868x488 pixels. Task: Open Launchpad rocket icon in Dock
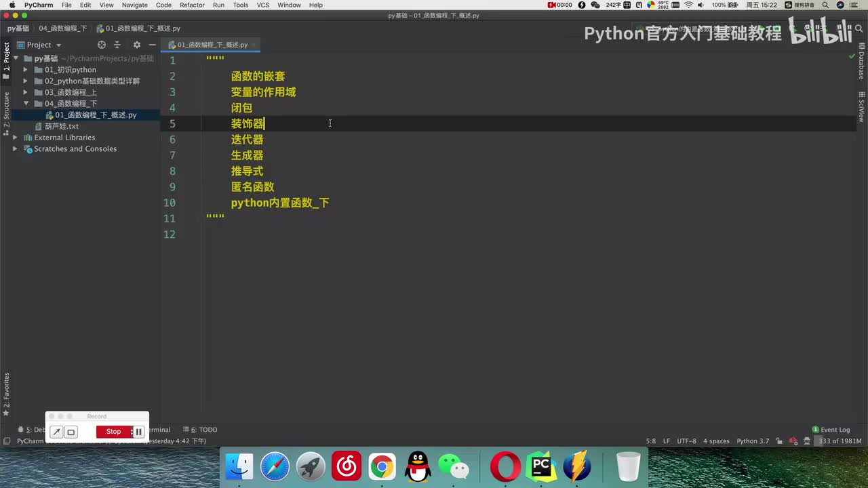311,467
